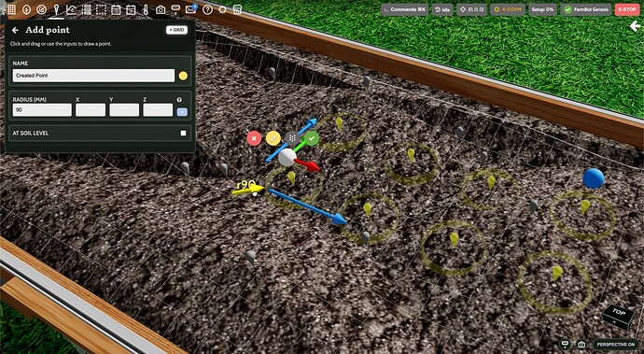Click the camera view icon bottom right
This screenshot has width=644, height=354.
[x=581, y=344]
